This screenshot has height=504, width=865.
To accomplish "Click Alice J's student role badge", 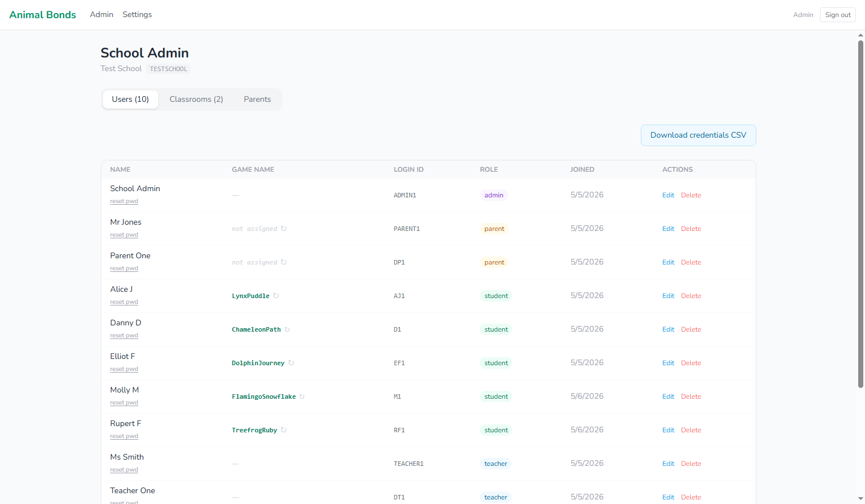I will point(496,296).
